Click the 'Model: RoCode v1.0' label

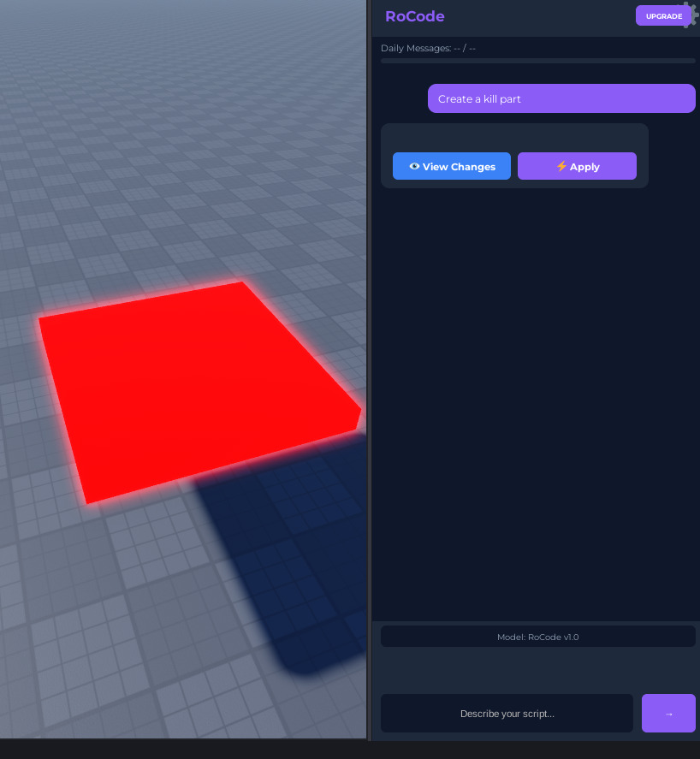[537, 637]
